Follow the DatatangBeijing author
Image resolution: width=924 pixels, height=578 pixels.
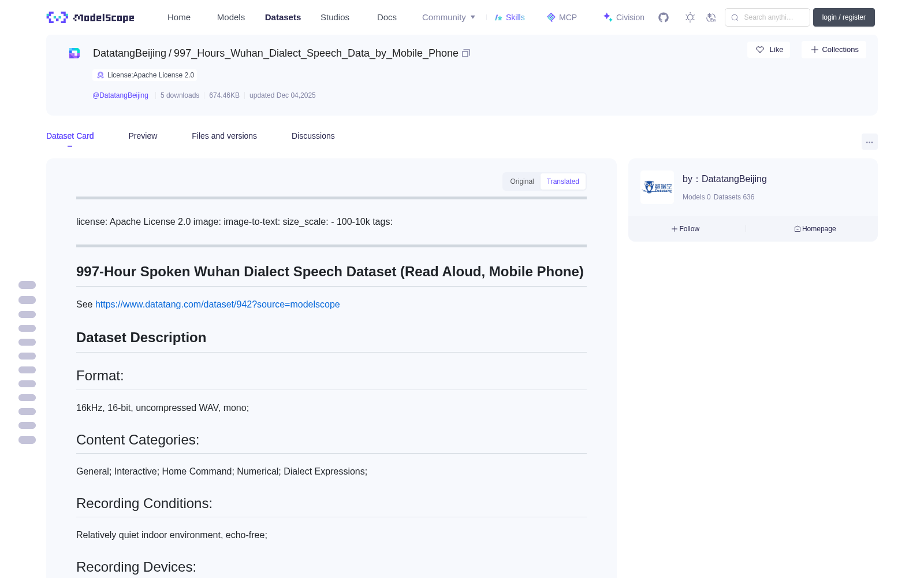tap(685, 229)
